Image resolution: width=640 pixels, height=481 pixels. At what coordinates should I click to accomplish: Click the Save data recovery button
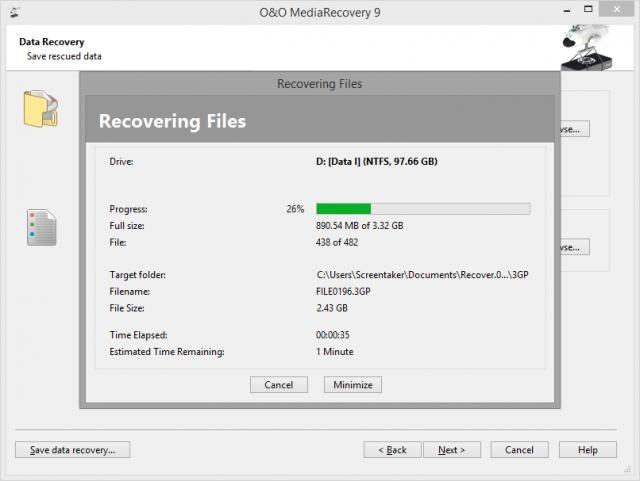[x=73, y=450]
